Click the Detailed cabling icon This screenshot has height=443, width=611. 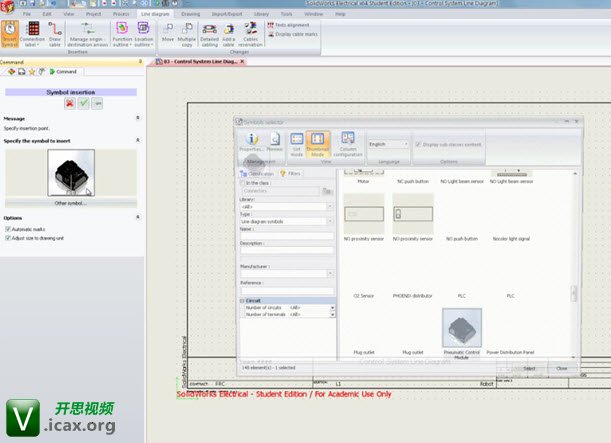(x=208, y=34)
